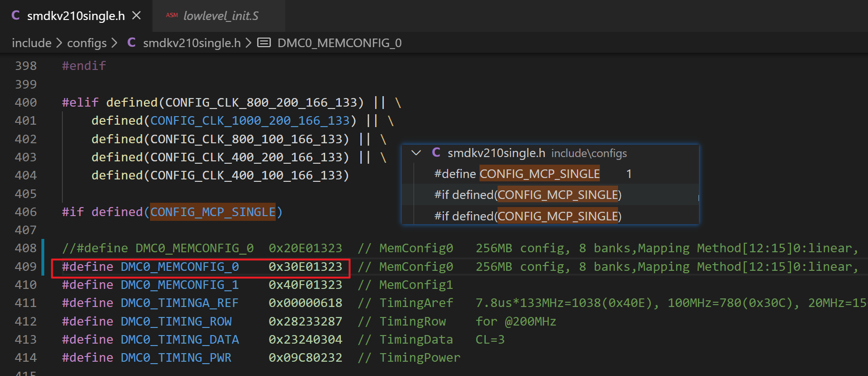Switch to the smdkv210single.h tab
868x376 pixels.
pyautogui.click(x=76, y=16)
